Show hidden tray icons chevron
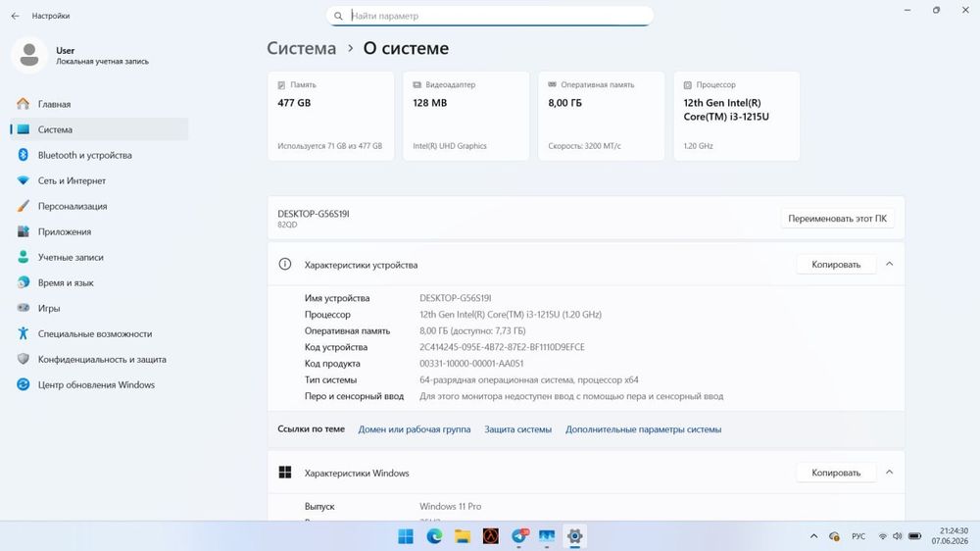The image size is (980, 551). point(813,536)
